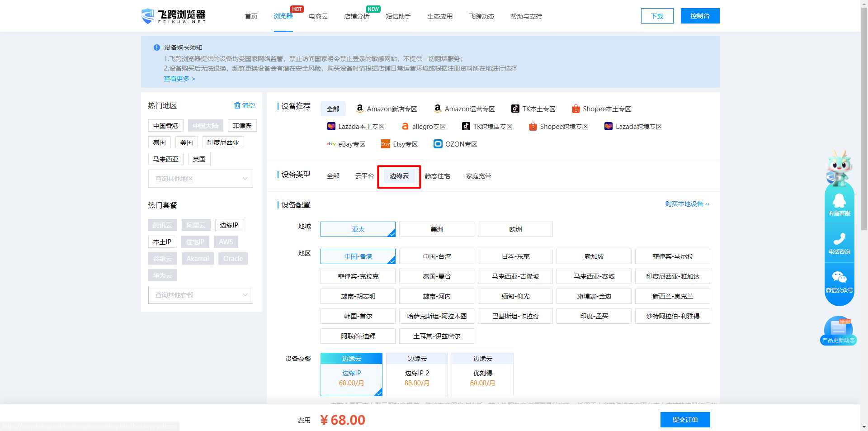Viewport: 868px width, 431px height.
Task: Select 全部 under 设备推荐
Action: 333,109
